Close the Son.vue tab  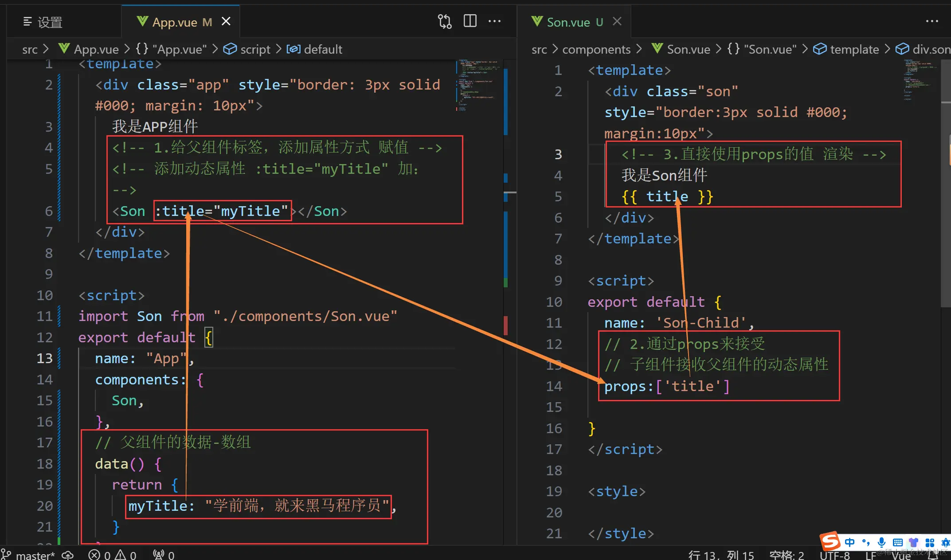pos(617,21)
